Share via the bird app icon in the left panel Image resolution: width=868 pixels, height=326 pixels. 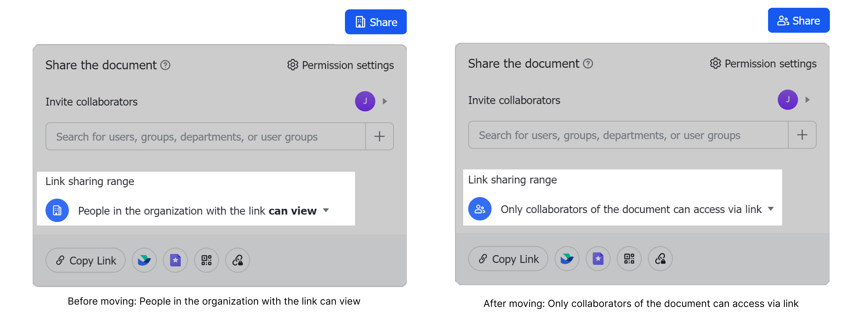point(144,260)
